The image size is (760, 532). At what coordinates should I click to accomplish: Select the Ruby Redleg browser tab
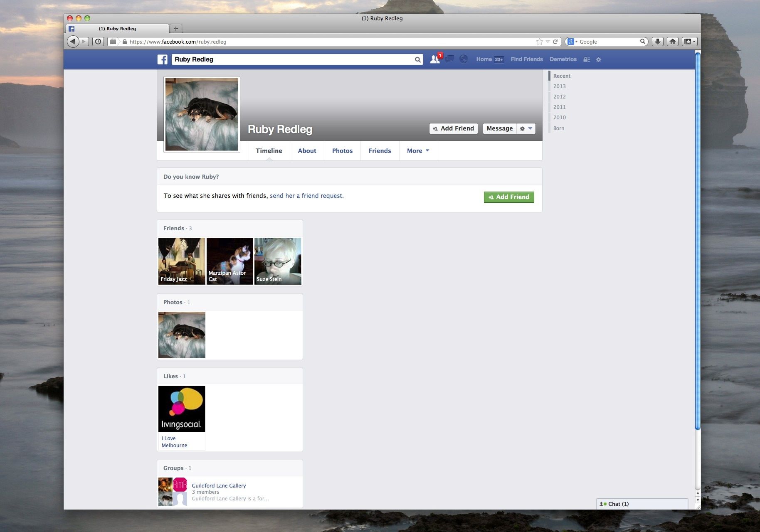(x=117, y=28)
